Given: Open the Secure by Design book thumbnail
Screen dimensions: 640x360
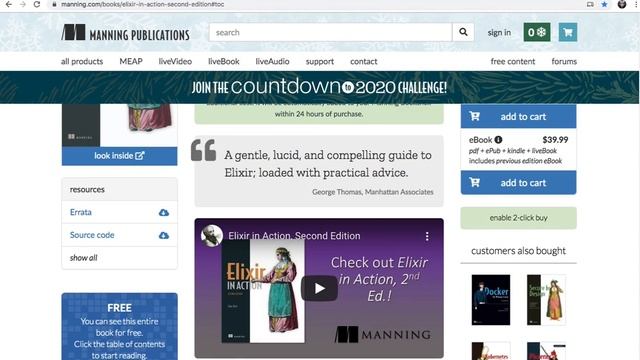Looking at the screenshot, I should click(x=546, y=300).
